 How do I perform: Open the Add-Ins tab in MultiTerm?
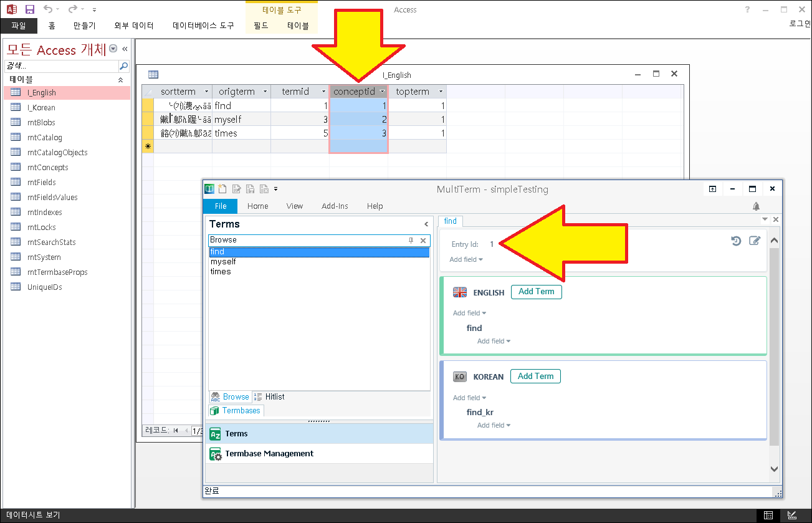point(335,206)
